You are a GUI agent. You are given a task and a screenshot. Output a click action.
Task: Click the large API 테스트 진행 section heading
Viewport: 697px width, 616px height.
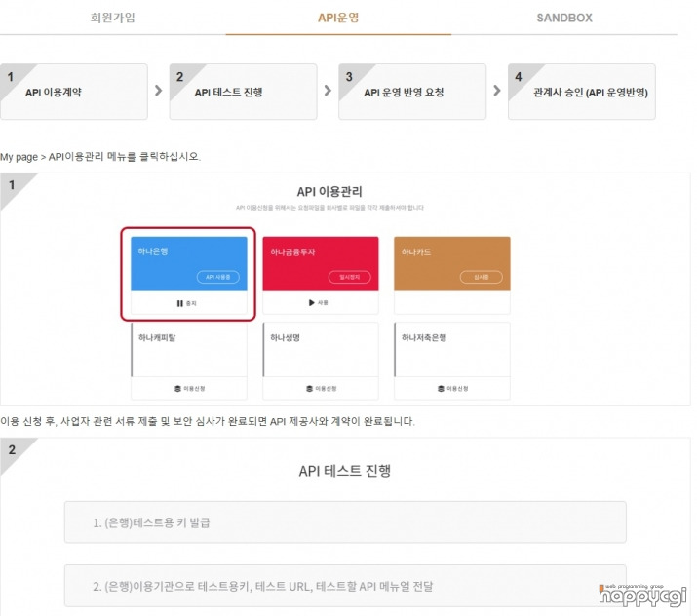point(345,471)
